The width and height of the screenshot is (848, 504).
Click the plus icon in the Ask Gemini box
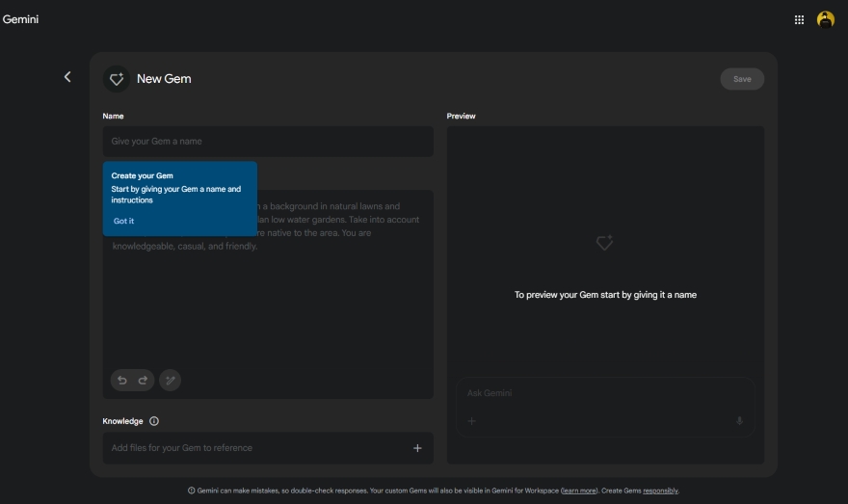tap(472, 421)
